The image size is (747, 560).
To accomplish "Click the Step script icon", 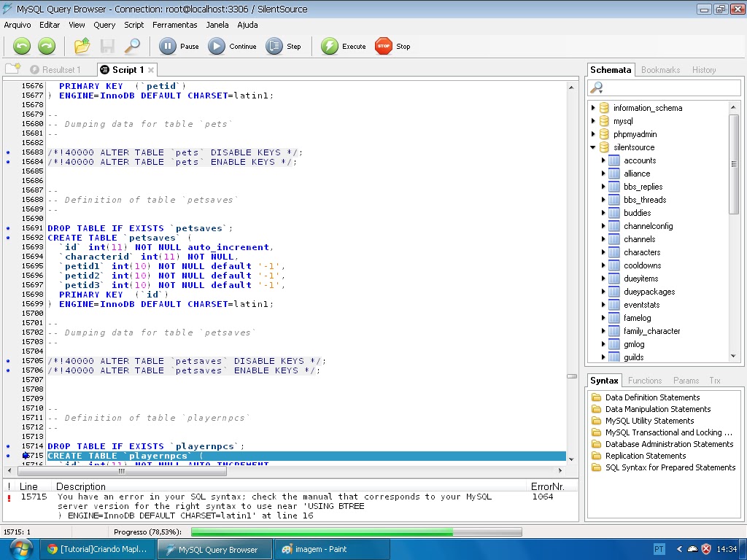I will pos(274,47).
